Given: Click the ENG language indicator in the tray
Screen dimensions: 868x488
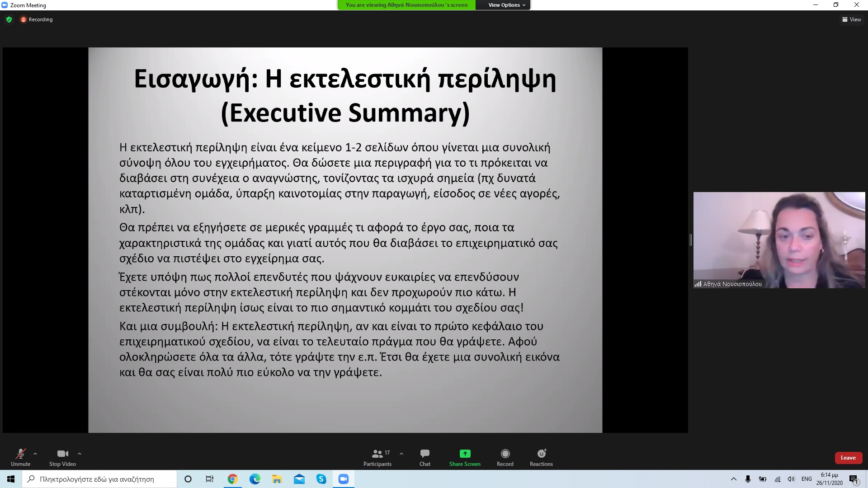Looking at the screenshot, I should (807, 479).
